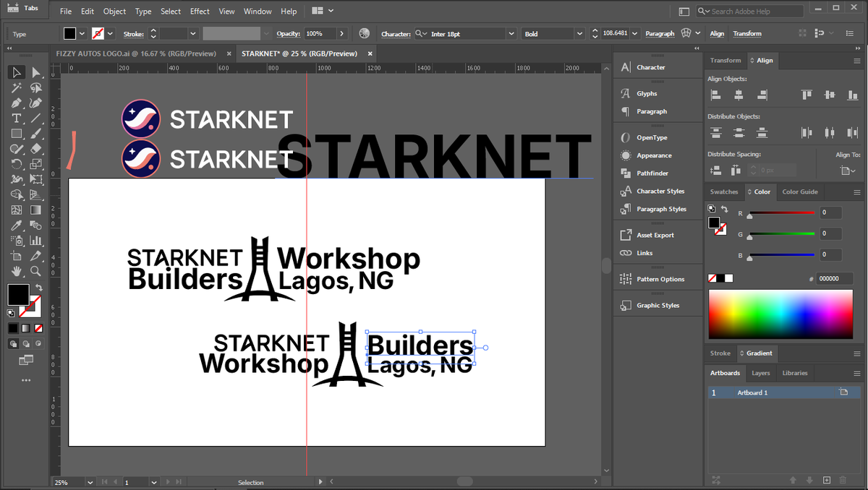The height and width of the screenshot is (490, 868).
Task: Open the Window menu
Action: tap(258, 12)
